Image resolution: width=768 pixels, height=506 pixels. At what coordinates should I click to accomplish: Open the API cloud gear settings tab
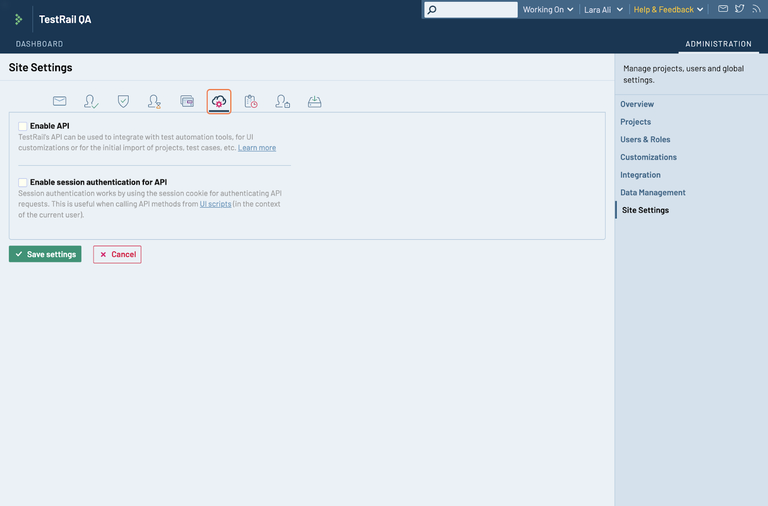click(219, 101)
